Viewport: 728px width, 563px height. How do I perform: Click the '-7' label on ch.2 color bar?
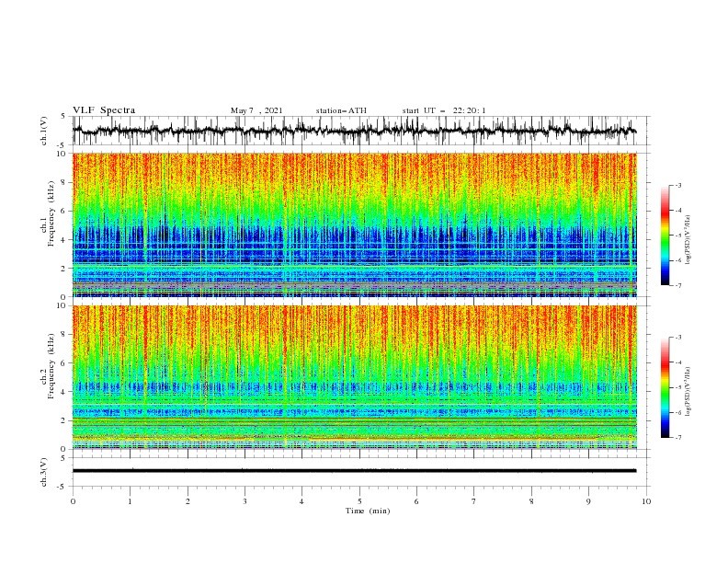[677, 438]
